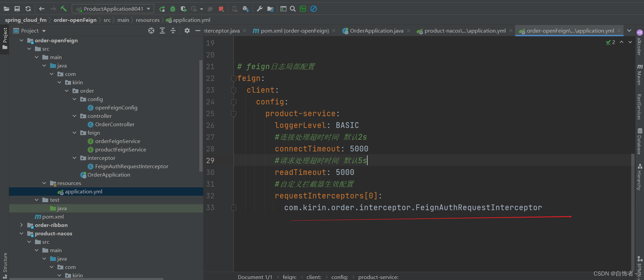Open the Maven tool window
Viewport: 644px width, 280px height.
(640, 75)
